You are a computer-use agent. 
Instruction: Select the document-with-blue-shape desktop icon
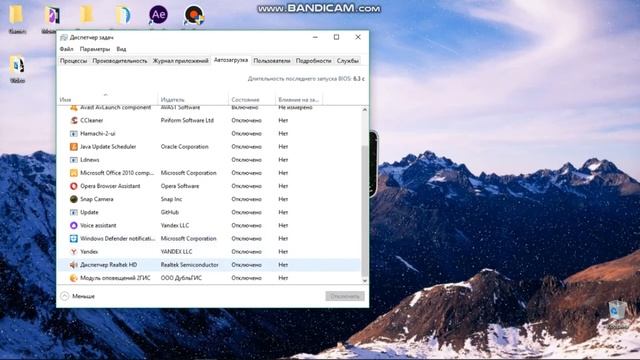123,15
